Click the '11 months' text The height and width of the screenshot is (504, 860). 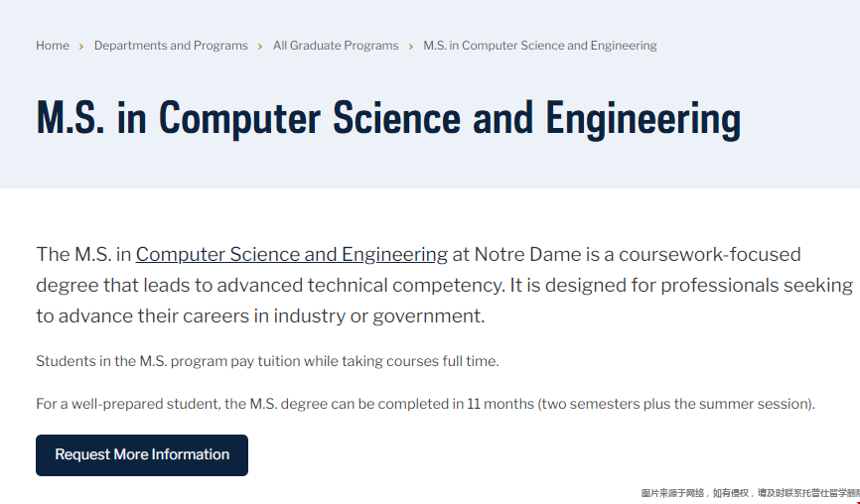click(x=501, y=405)
